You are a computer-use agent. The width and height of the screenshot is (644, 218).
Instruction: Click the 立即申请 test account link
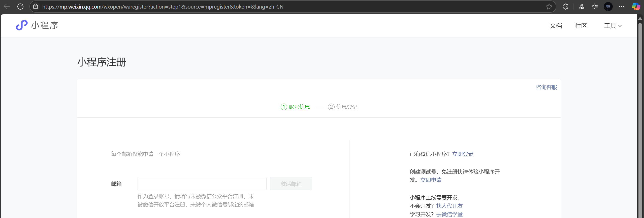click(x=431, y=180)
